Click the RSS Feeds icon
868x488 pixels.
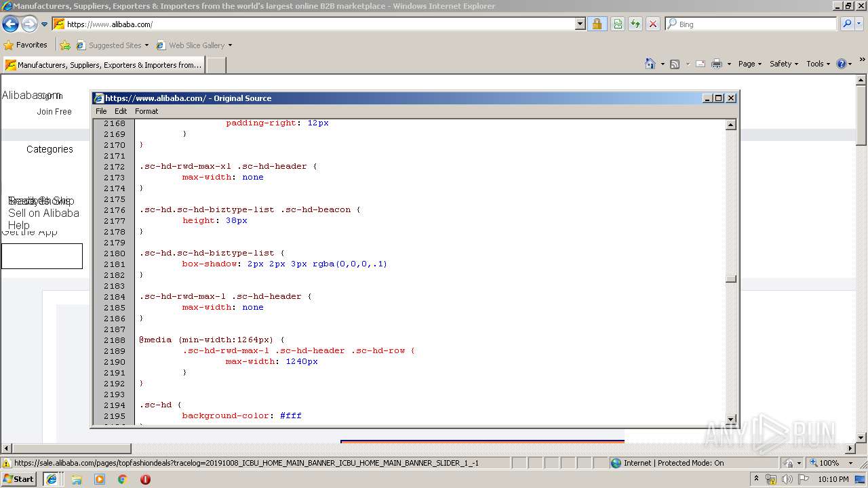coord(675,64)
